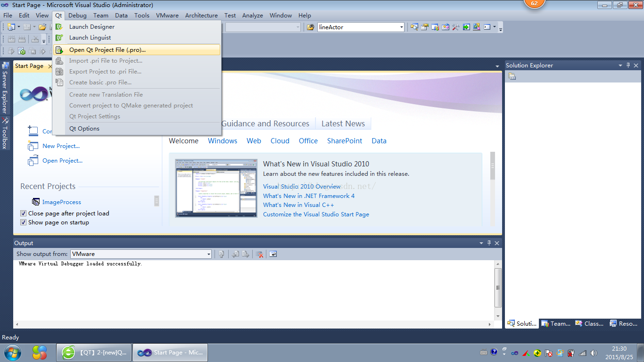Open the Analyze menu
Screen dimensions: 644x362
tap(253, 15)
